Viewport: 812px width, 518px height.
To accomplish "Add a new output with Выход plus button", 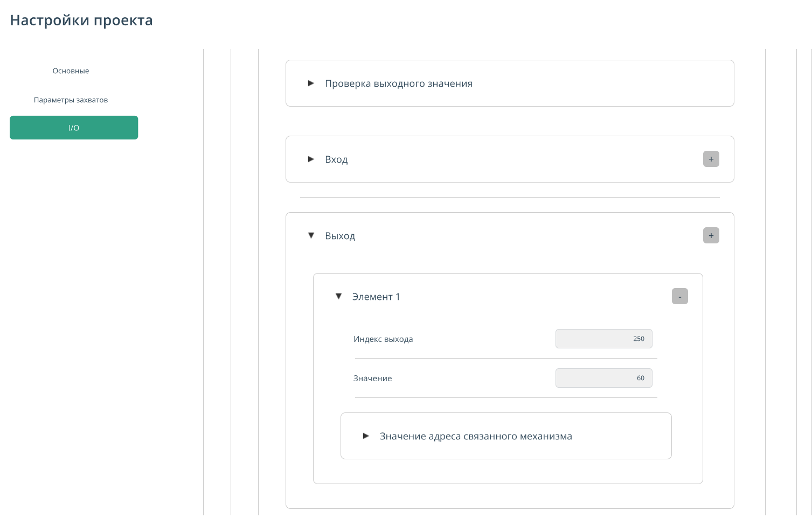I will pyautogui.click(x=711, y=236).
